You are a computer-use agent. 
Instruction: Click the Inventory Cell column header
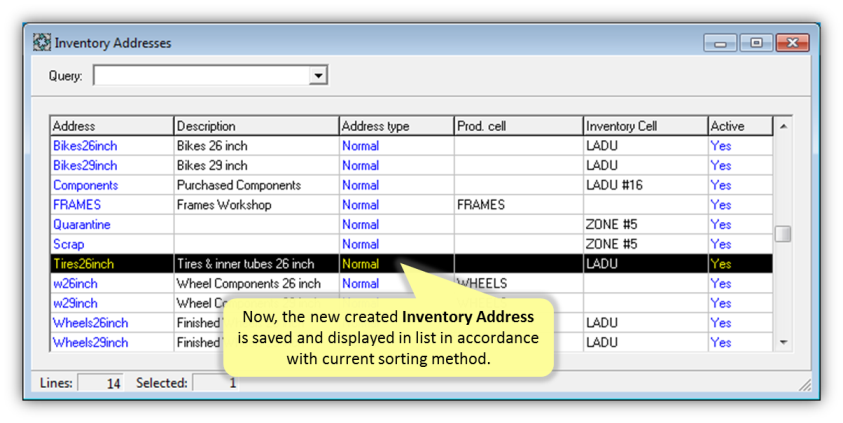[x=644, y=126]
